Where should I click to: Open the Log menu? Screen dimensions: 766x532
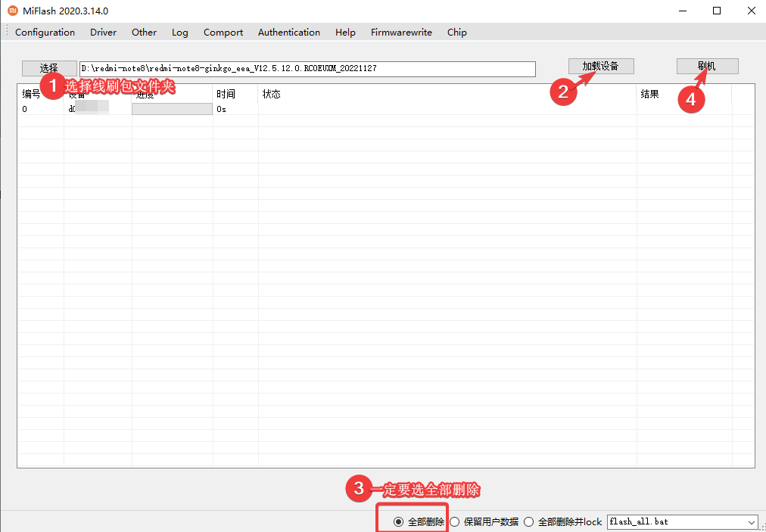click(x=179, y=33)
